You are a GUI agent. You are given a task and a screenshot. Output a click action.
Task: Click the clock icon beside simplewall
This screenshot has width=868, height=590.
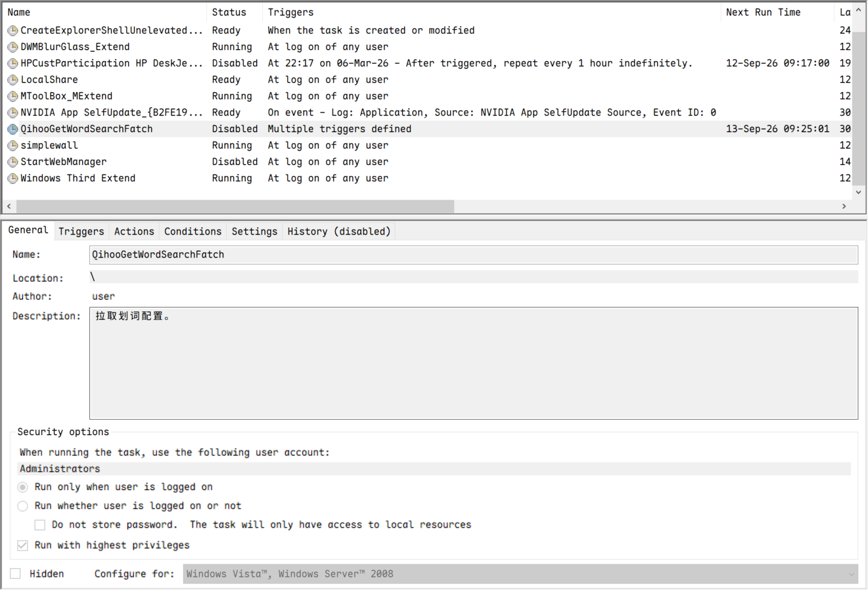coord(12,146)
